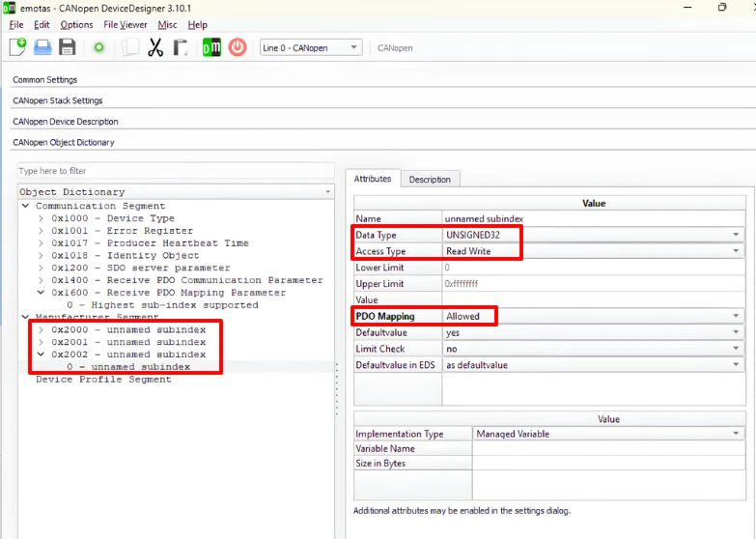Expand the 0x1017 Producer Heartbeat Time node
The image size is (756, 539).
(x=41, y=242)
